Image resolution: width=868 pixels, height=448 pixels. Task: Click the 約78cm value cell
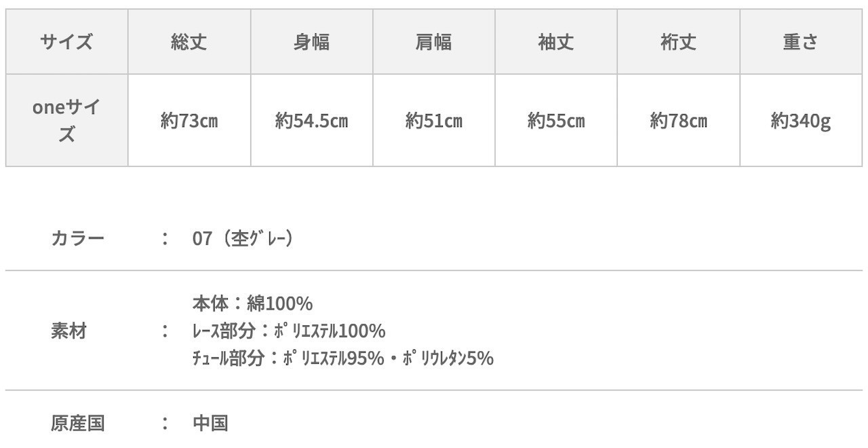(678, 121)
